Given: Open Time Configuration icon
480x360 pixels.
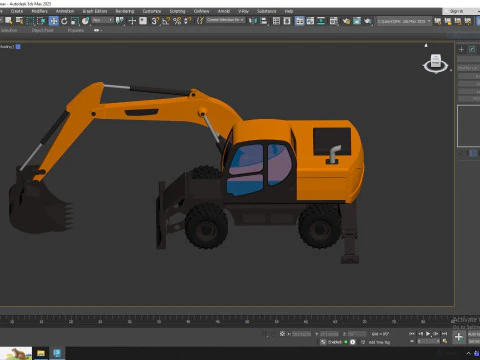Looking at the screenshot, I should 445,341.
